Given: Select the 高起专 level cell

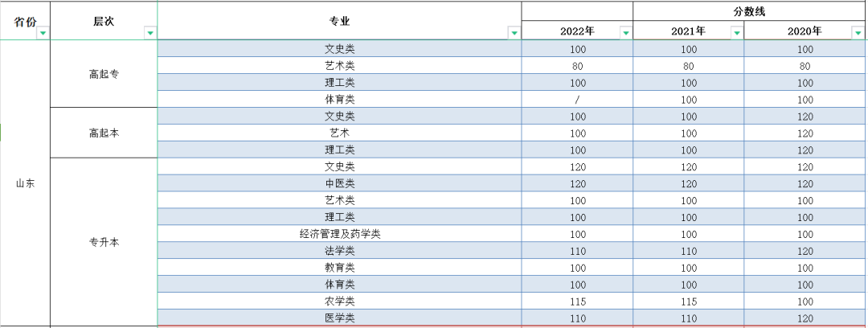Looking at the screenshot, I should [104, 74].
